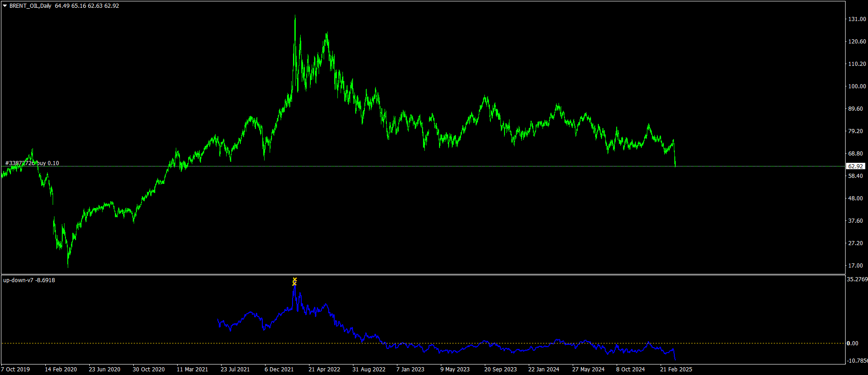
Task: Select the 110.20 price level label
Action: [x=857, y=64]
